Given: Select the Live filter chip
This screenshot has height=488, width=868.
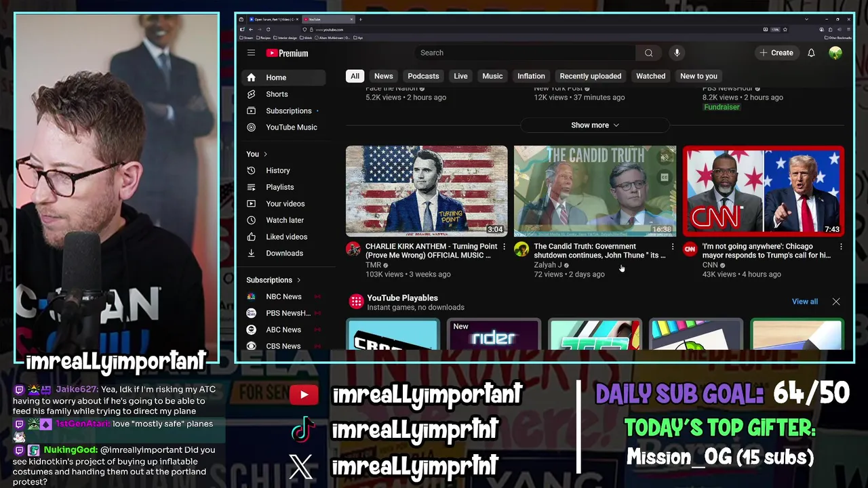Looking at the screenshot, I should [x=460, y=76].
